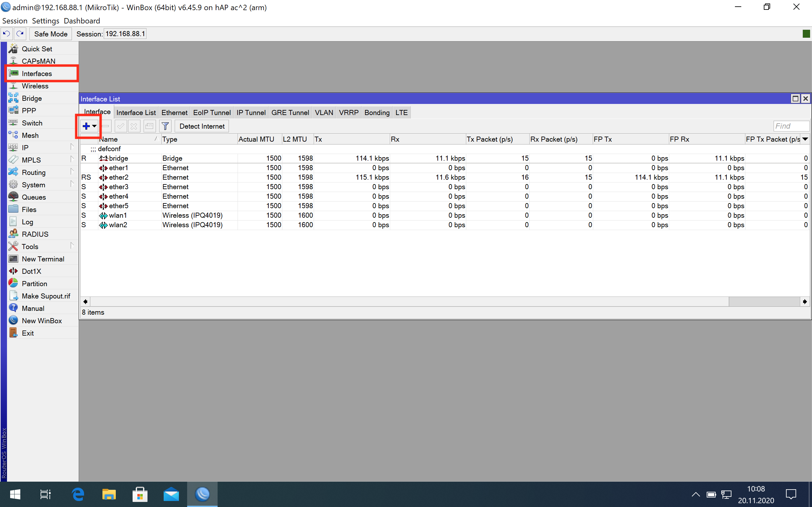The image size is (812, 507).
Task: Switch to the Ethernet tab
Action: point(174,113)
